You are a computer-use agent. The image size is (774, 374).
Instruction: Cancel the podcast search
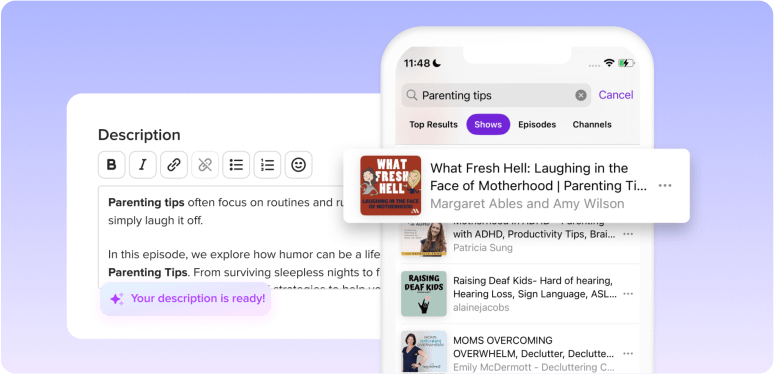(x=616, y=95)
